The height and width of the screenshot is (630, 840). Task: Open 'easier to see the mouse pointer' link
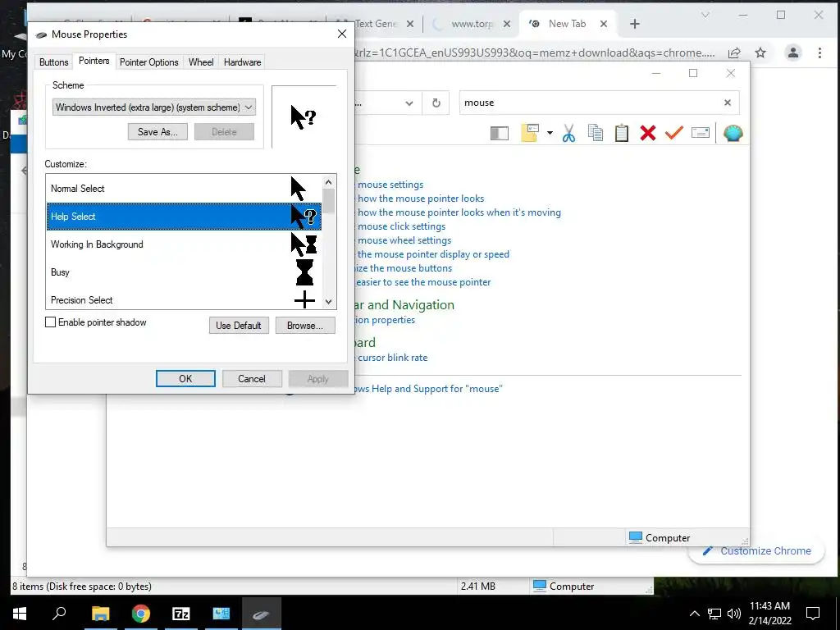pos(423,282)
